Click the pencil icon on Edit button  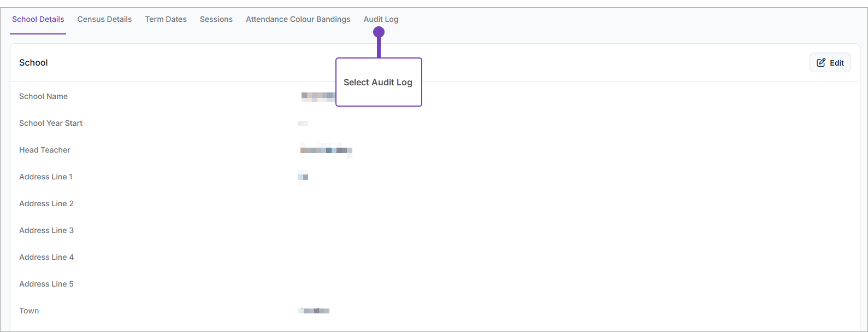[x=820, y=63]
